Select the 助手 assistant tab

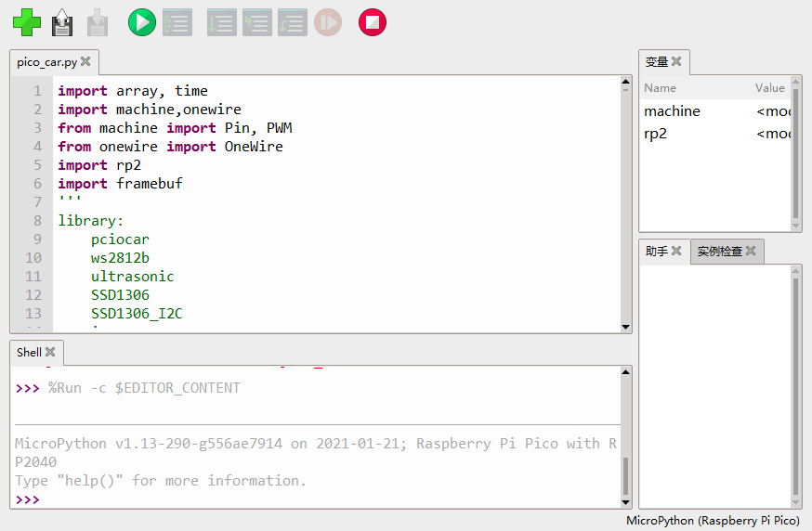click(657, 251)
